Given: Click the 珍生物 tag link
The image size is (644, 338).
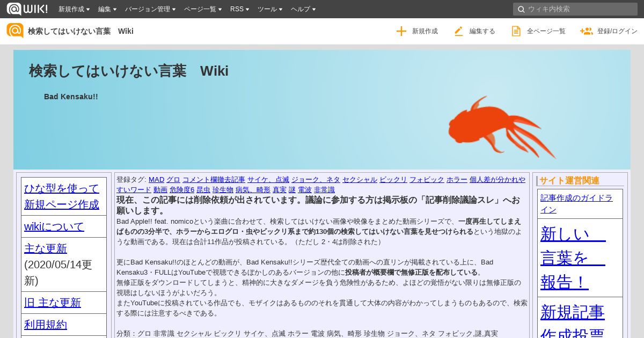Looking at the screenshot, I should tap(223, 190).
